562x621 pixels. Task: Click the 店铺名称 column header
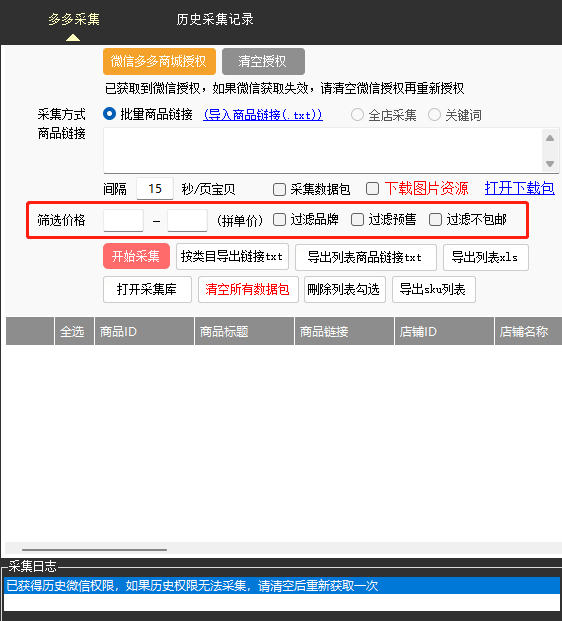(x=528, y=331)
